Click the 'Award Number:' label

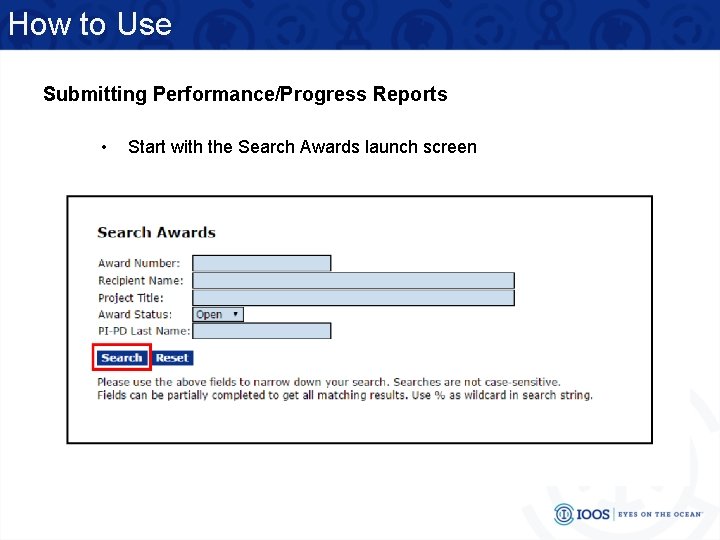(139, 263)
